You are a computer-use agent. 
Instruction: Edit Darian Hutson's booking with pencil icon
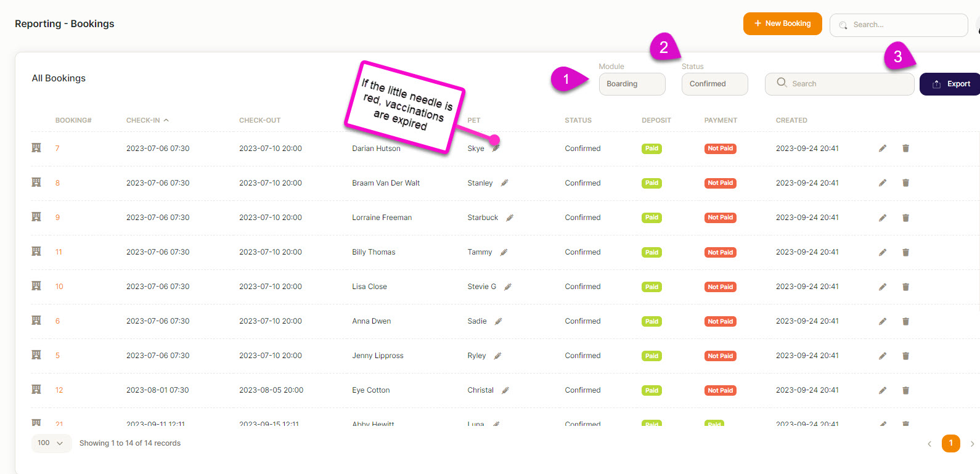pyautogui.click(x=883, y=148)
